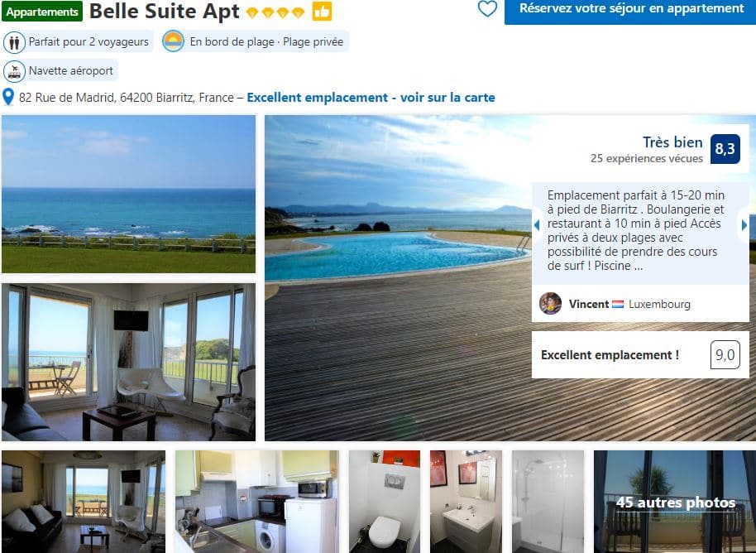756x553 pixels.
Task: Click the 9,0 location score box
Action: coord(725,354)
